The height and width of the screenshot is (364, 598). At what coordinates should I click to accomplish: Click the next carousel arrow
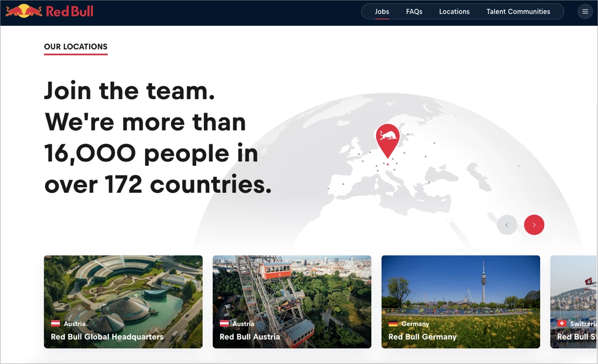tap(534, 225)
